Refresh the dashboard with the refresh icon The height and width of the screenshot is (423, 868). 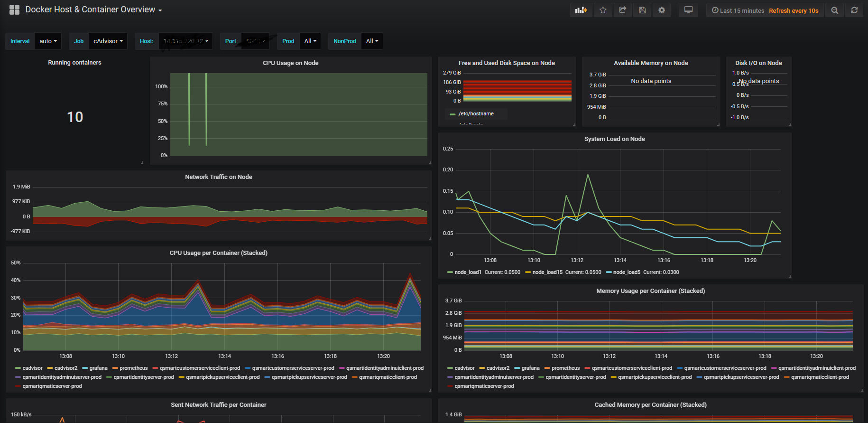coord(854,10)
